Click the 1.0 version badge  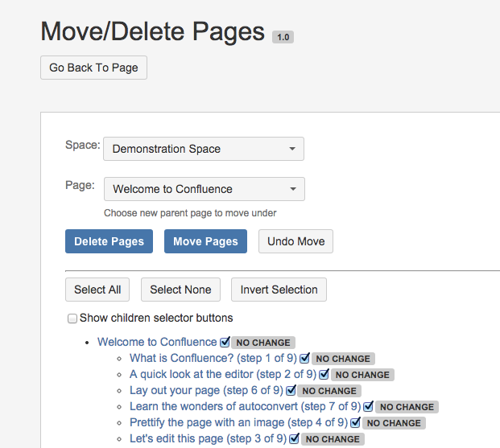283,37
